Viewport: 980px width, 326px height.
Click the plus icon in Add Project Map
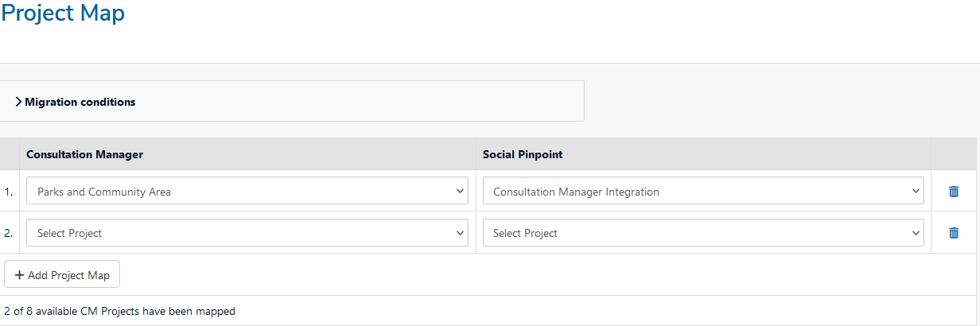(x=19, y=275)
